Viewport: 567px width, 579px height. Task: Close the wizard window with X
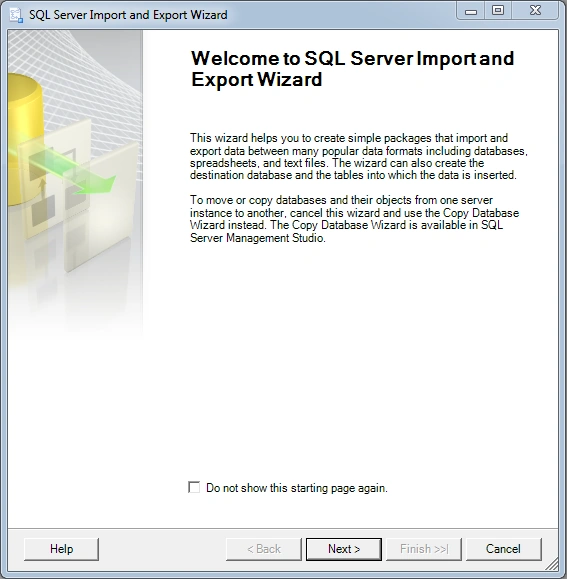pyautogui.click(x=535, y=11)
